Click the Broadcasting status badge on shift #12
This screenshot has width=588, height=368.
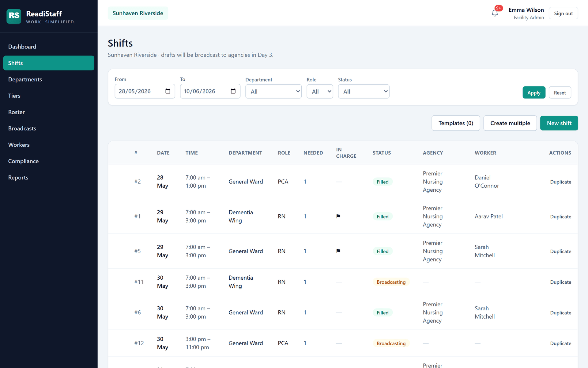(391, 343)
